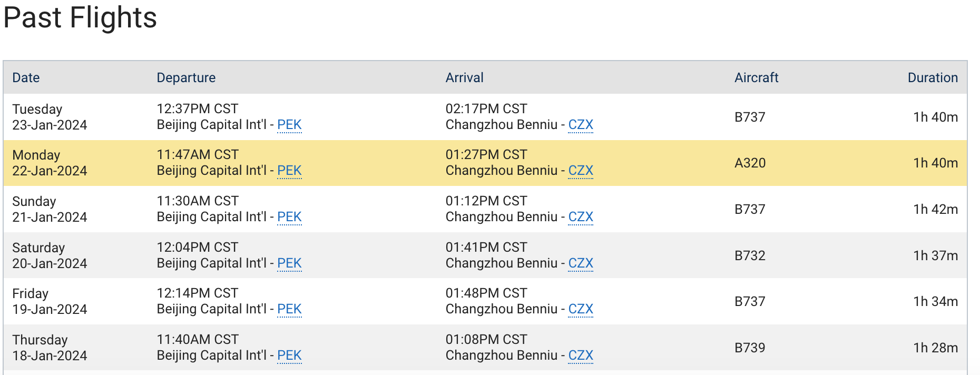Click the Date column header
The height and width of the screenshot is (375, 980).
click(26, 78)
